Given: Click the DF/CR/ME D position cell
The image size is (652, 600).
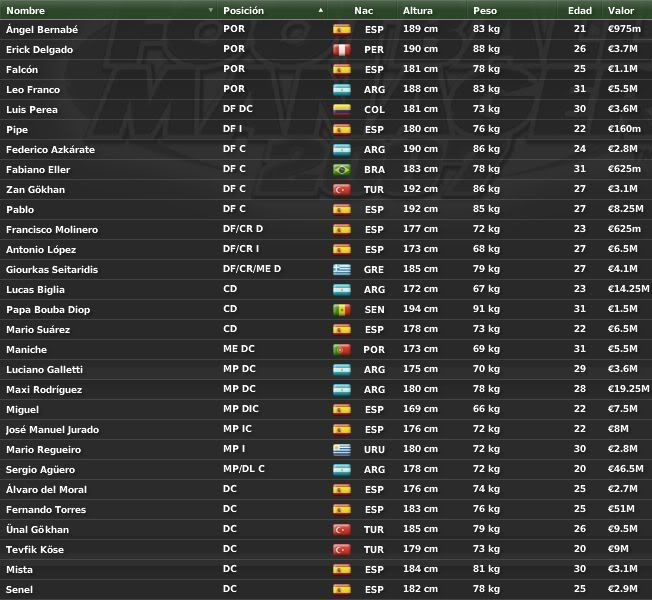Looking at the screenshot, I should coord(252,269).
